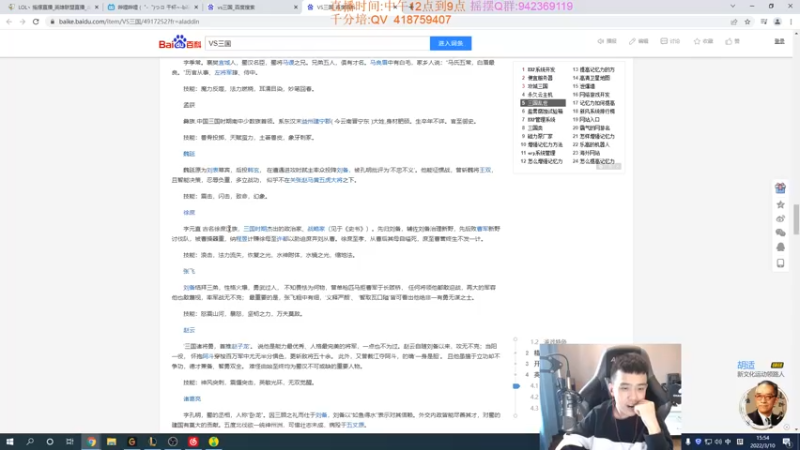This screenshot has width=800, height=450.
Task: Open the Windows Start menu
Action: (9, 442)
